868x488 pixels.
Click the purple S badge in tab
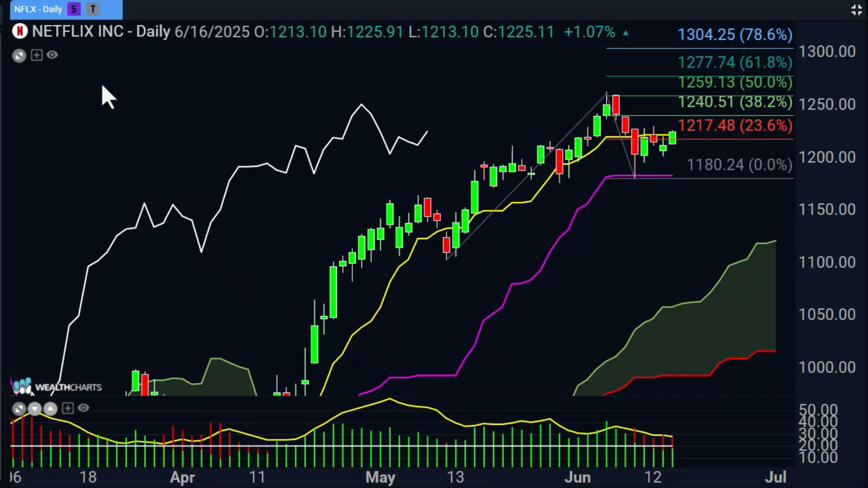pyautogui.click(x=74, y=9)
